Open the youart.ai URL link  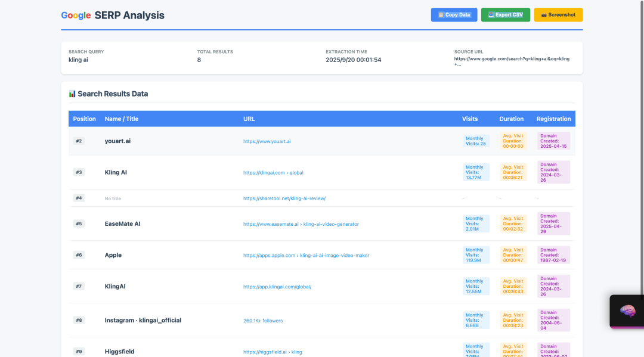click(x=267, y=141)
